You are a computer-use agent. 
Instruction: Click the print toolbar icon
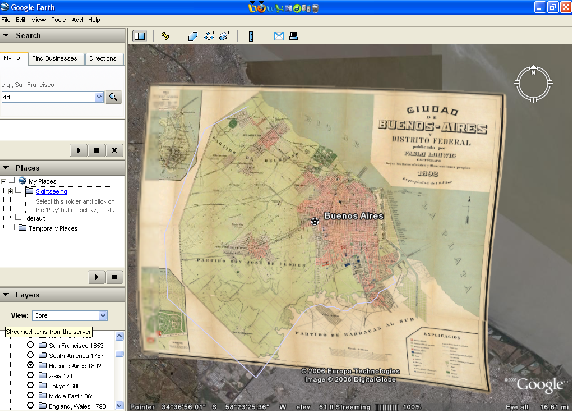293,36
